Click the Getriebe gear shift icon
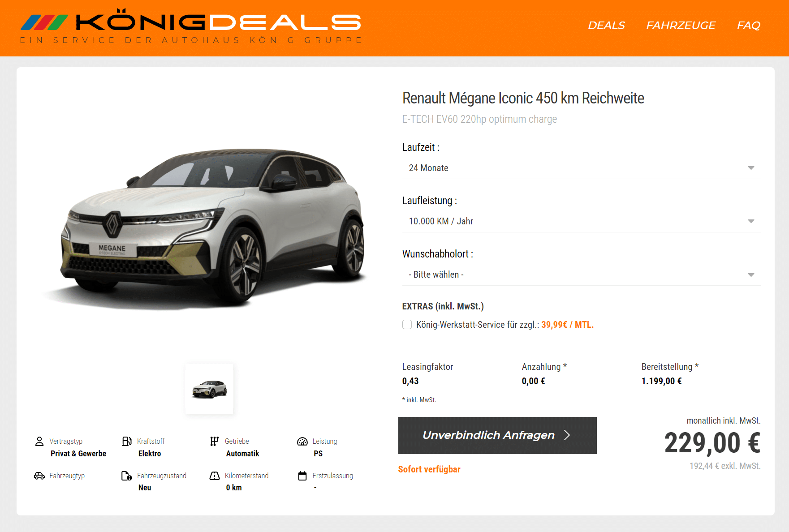 215,442
